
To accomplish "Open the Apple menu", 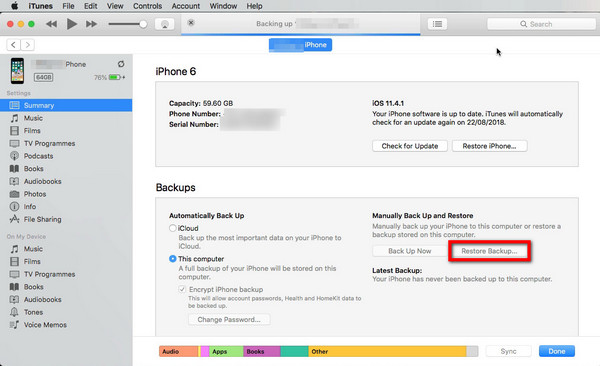I will pyautogui.click(x=15, y=6).
